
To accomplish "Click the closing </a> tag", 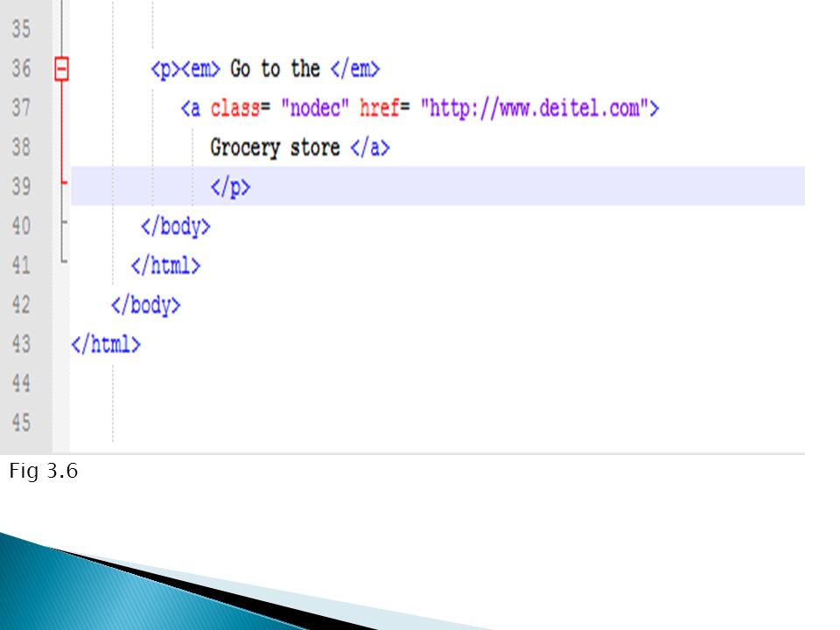I will coord(370,149).
